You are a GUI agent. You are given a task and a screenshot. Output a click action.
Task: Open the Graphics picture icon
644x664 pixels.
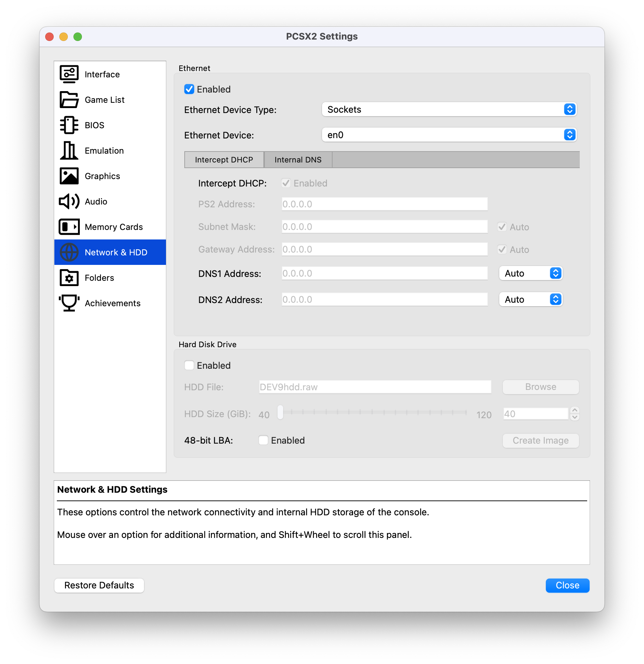(69, 176)
